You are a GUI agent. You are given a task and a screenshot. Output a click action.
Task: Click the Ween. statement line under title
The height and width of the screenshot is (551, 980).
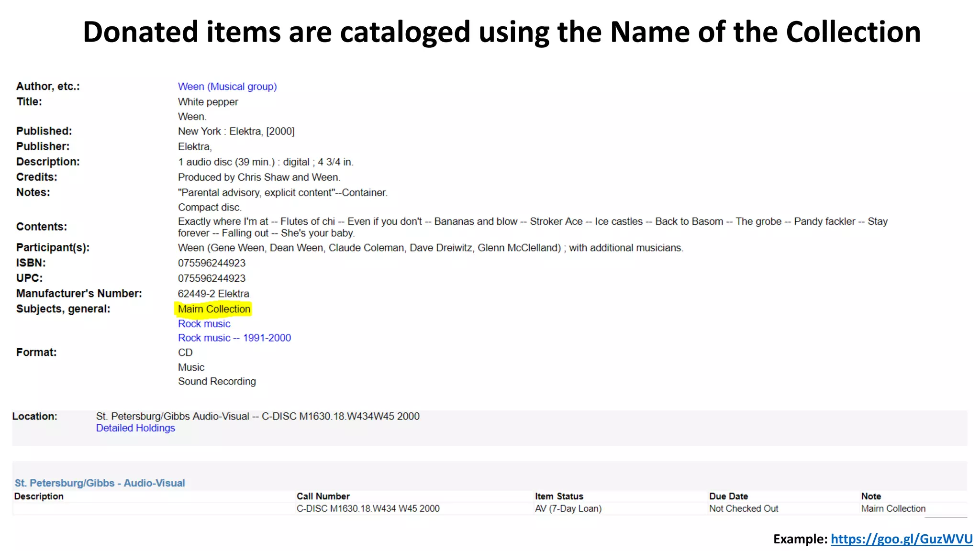click(192, 117)
